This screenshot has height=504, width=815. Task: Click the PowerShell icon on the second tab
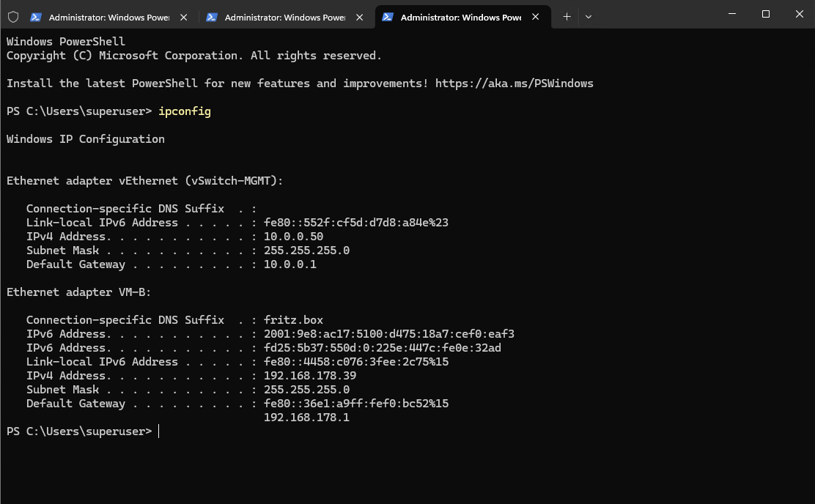click(212, 17)
